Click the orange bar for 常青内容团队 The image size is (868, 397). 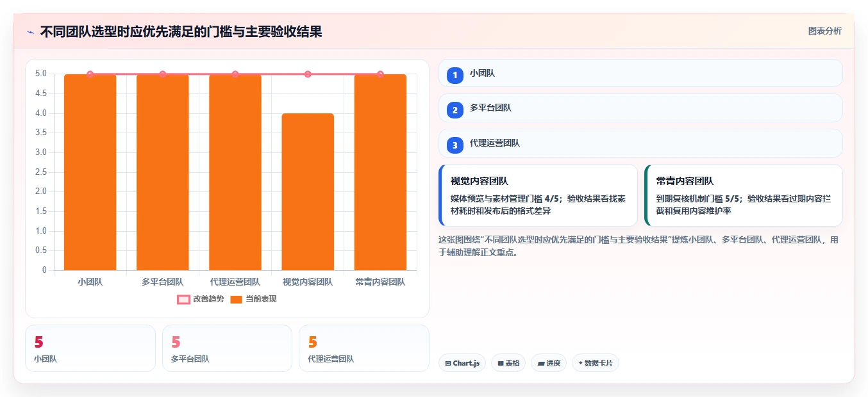point(380,172)
